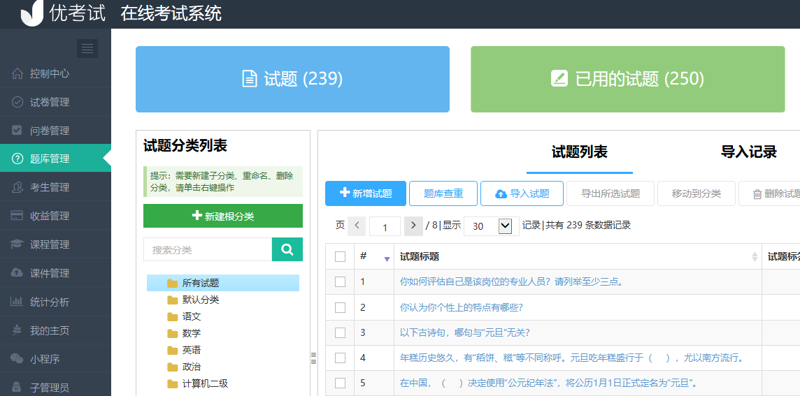Click the 我的主页 leaf icon
The image size is (800, 396).
pos(17,330)
